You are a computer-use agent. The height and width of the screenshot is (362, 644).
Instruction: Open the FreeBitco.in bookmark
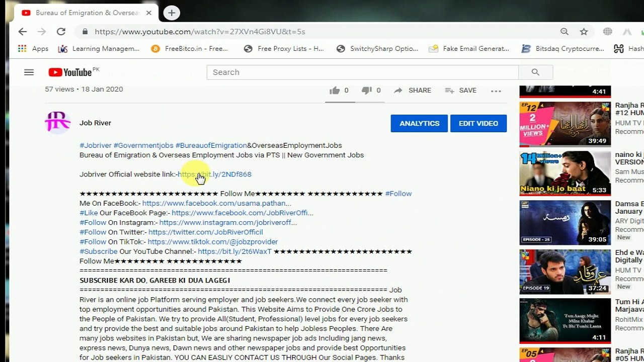(x=190, y=49)
